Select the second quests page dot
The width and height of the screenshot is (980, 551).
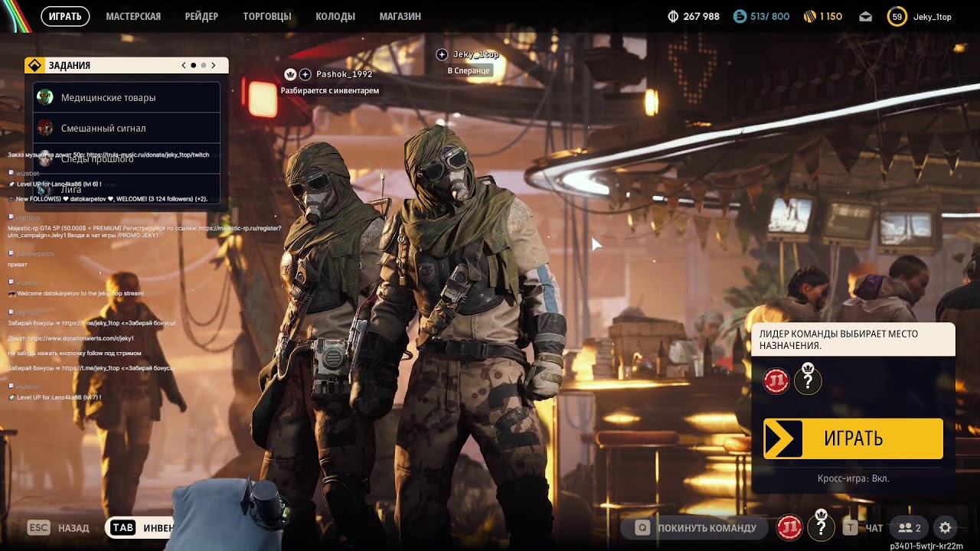(x=203, y=65)
